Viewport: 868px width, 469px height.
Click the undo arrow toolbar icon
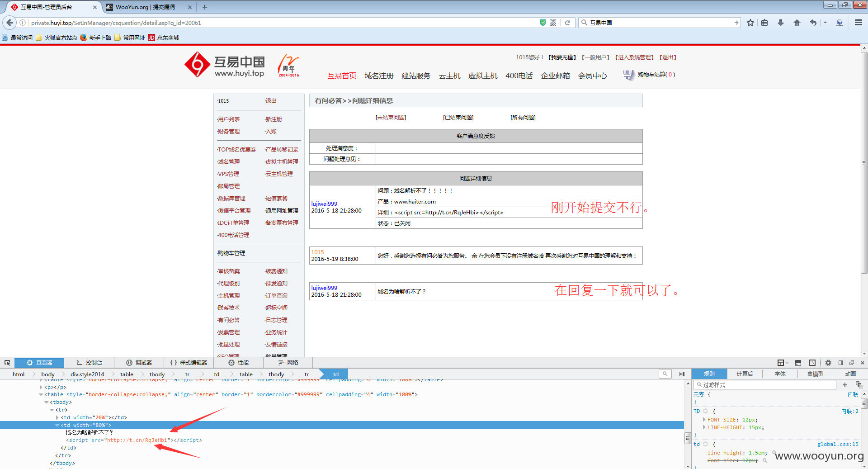[x=813, y=23]
